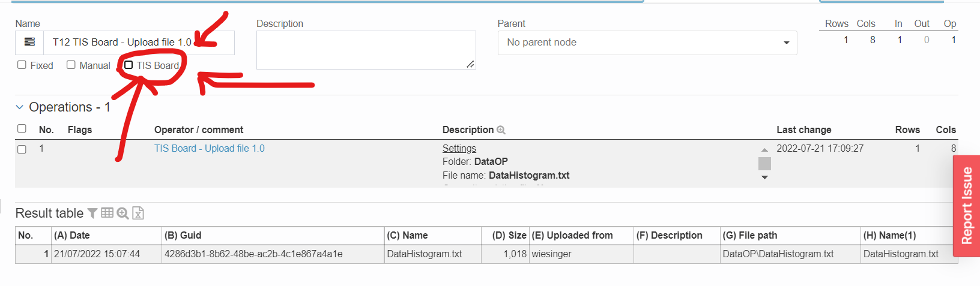Click the up arrow in the description scroller
The height and width of the screenshot is (286, 980).
[764, 150]
